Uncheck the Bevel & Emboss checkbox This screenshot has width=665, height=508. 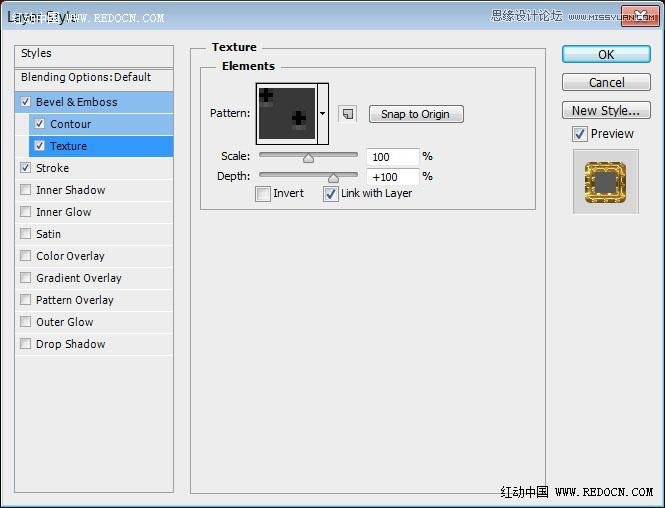pos(26,102)
